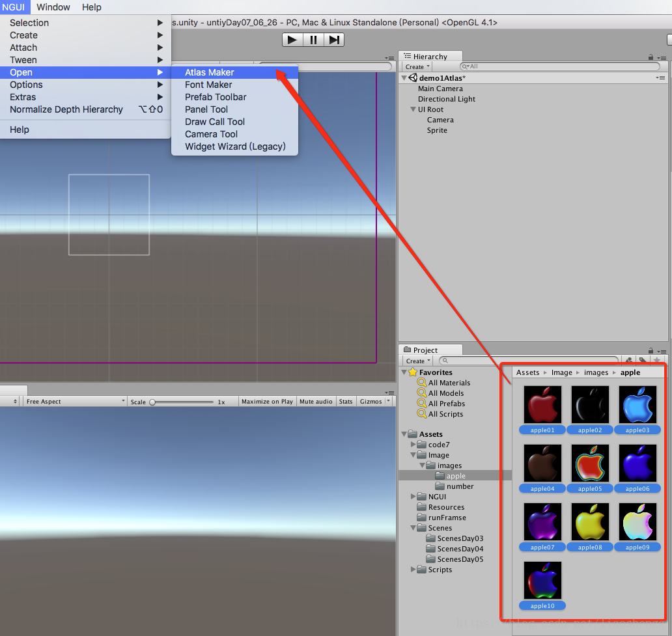Choose Panel Tool from Open submenu
The height and width of the screenshot is (636, 672).
(x=234, y=110)
